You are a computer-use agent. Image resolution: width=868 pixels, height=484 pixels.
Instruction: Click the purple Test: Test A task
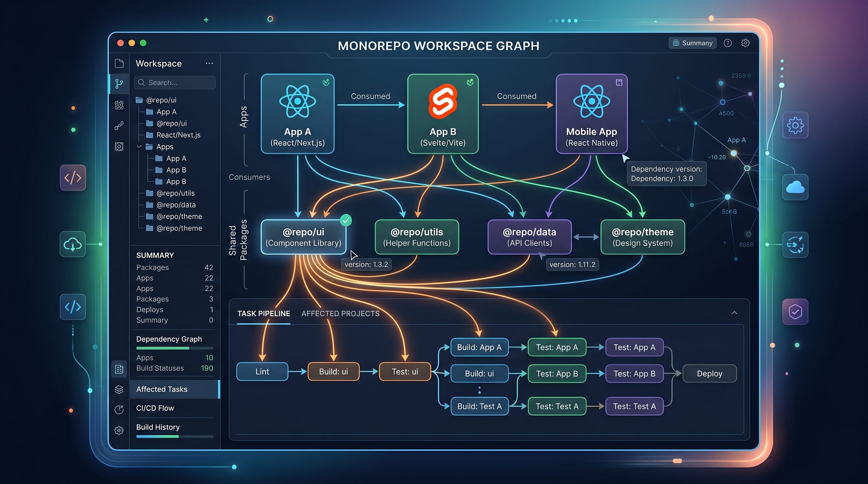coord(634,406)
